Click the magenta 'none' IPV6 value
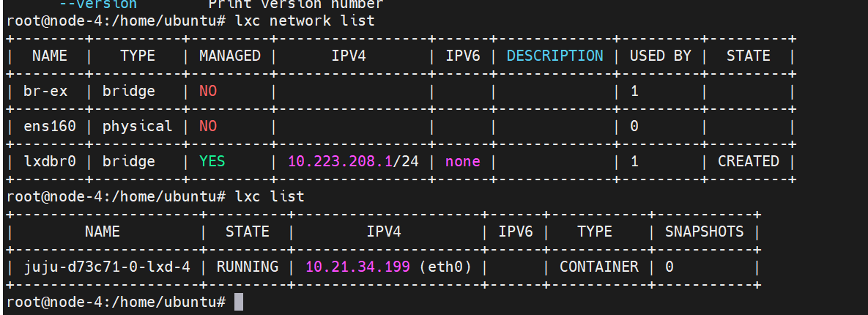 coord(462,161)
